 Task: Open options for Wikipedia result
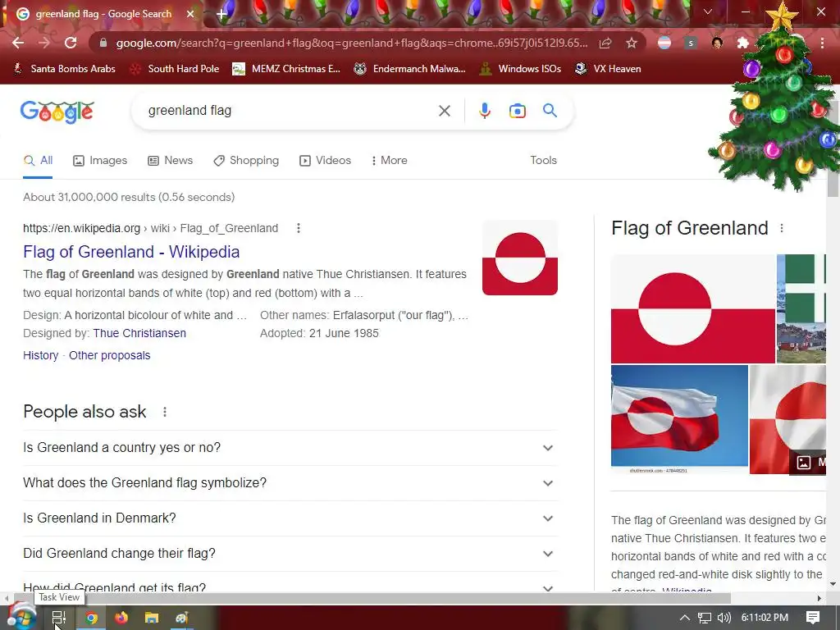click(x=299, y=228)
